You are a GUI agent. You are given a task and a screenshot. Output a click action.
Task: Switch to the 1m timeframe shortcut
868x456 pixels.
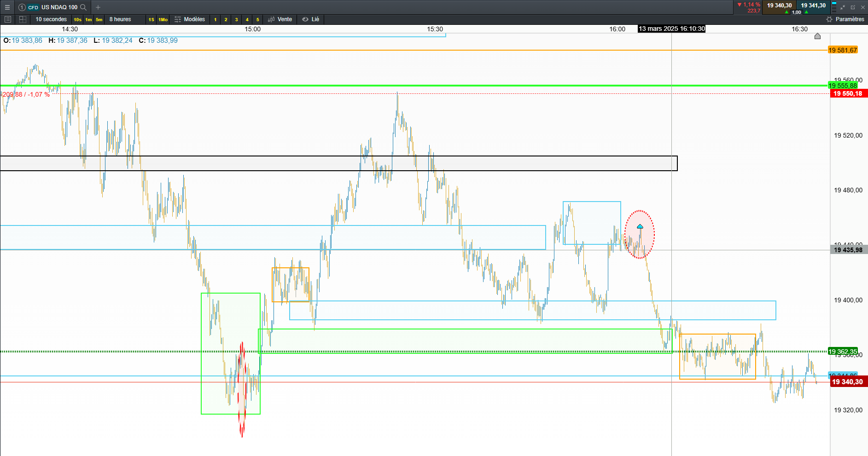pos(88,19)
